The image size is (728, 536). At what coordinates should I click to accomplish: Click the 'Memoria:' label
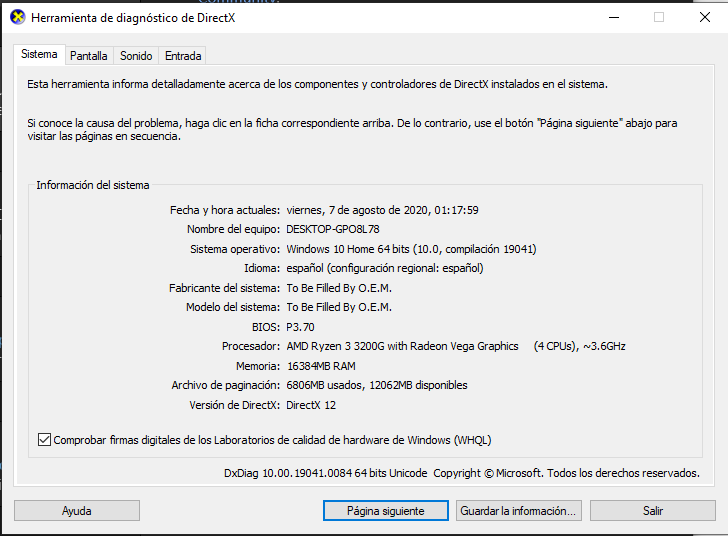click(258, 366)
